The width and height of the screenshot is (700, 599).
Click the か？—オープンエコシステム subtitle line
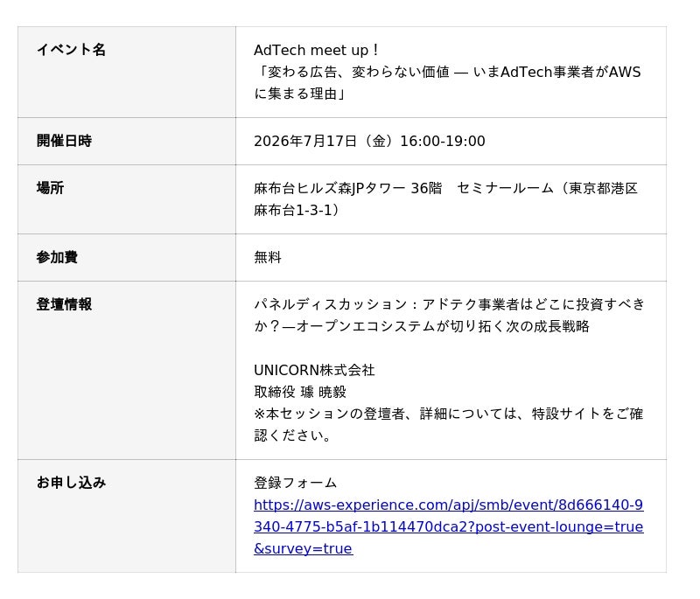[422, 326]
